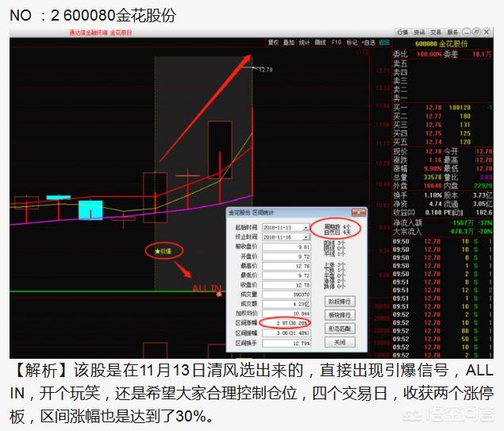
Task: Open F10 company info
Action: pyautogui.click(x=337, y=42)
